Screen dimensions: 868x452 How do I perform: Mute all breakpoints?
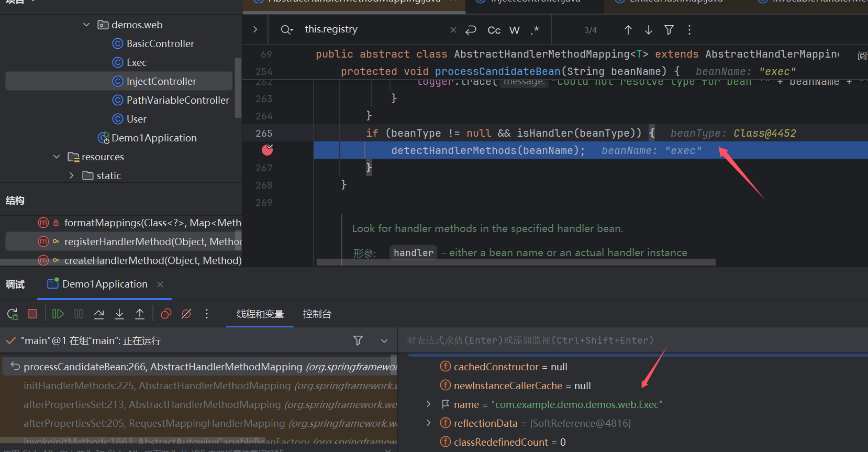point(186,314)
